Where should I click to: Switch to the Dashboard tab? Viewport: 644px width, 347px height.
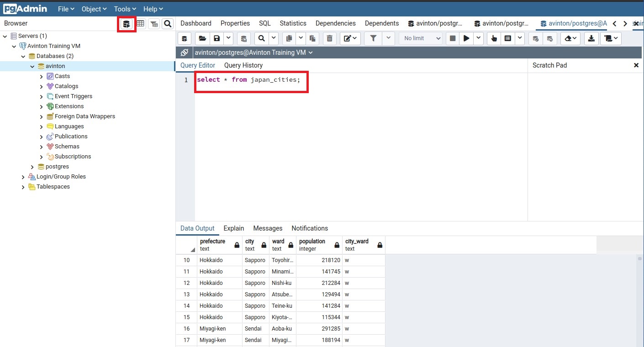click(196, 23)
